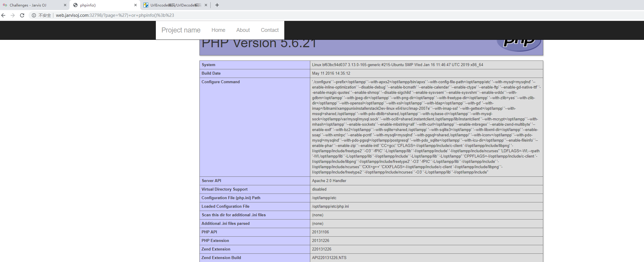
Task: Click the Project name brand link
Action: click(x=181, y=30)
